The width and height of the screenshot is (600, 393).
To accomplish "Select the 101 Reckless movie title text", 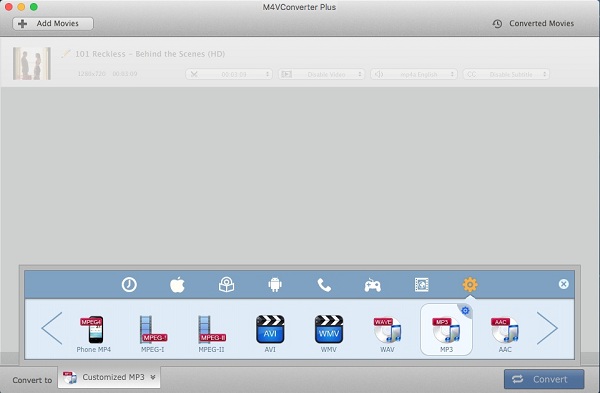I will click(x=150, y=54).
